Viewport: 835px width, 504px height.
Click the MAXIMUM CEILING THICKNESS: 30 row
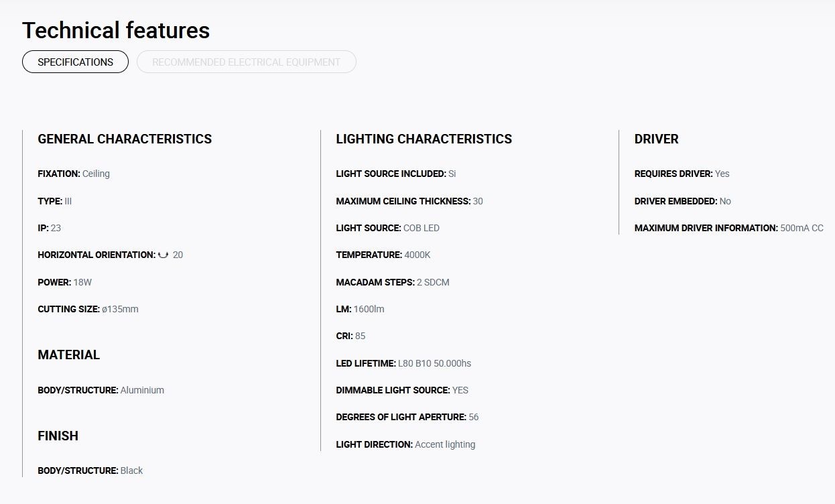[409, 201]
